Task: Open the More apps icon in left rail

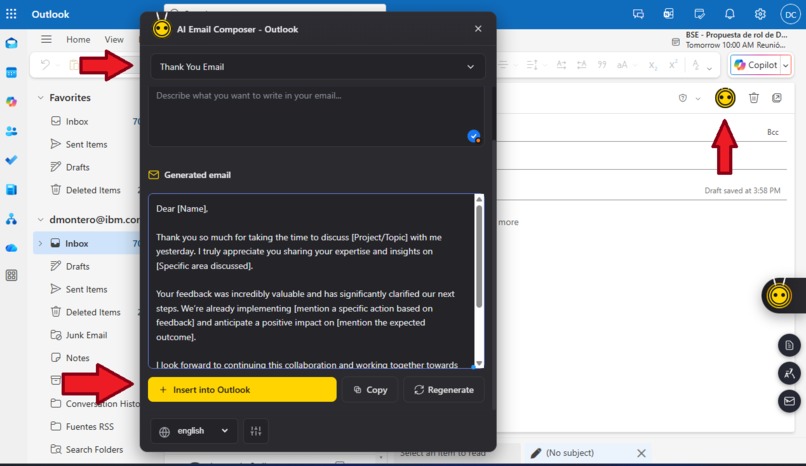Action: pos(11,275)
